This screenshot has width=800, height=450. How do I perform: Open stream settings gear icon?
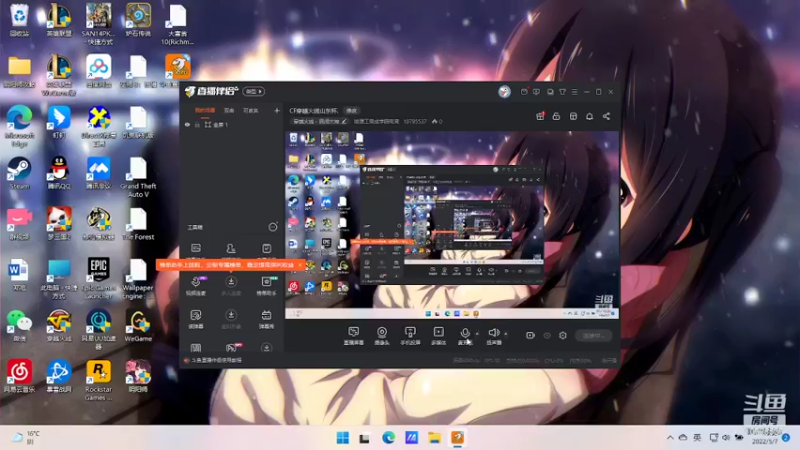(x=563, y=335)
